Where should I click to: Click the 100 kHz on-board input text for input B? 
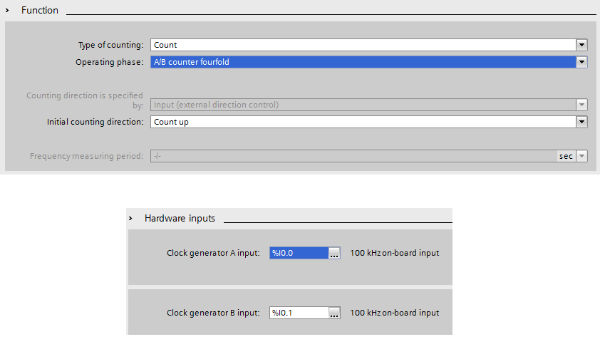click(x=395, y=313)
